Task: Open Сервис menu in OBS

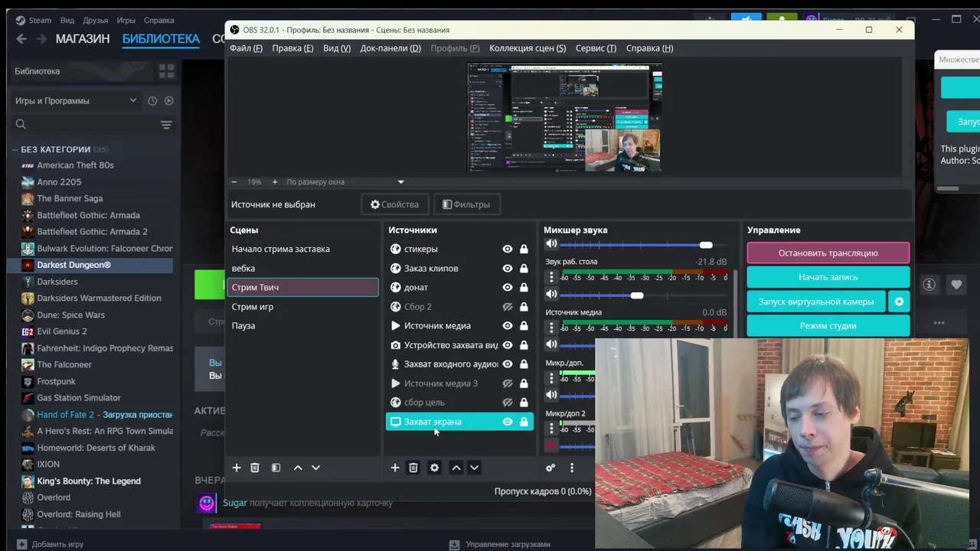Action: (596, 48)
